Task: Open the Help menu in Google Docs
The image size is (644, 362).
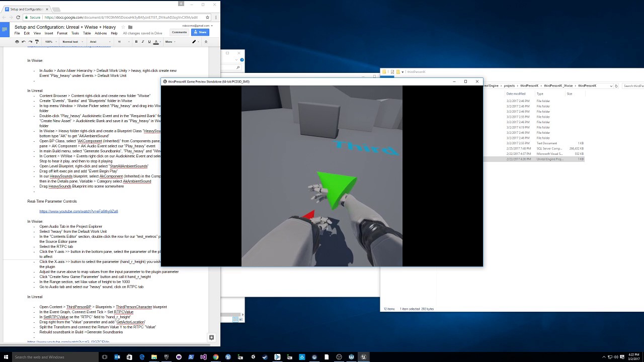Action: coord(114,33)
